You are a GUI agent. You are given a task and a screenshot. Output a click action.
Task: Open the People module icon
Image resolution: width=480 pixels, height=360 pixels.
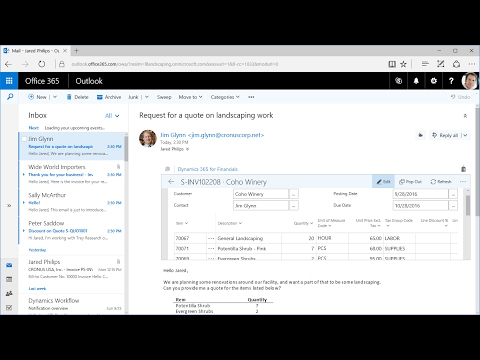coord(9,293)
